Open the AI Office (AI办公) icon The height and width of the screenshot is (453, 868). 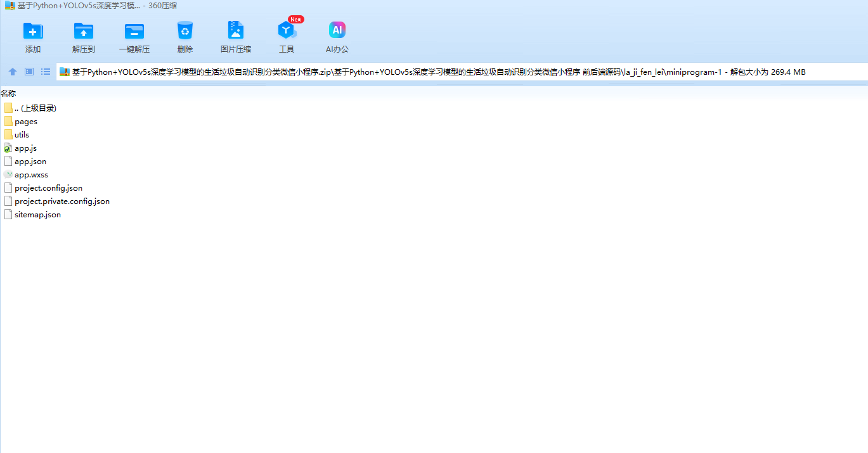[337, 30]
